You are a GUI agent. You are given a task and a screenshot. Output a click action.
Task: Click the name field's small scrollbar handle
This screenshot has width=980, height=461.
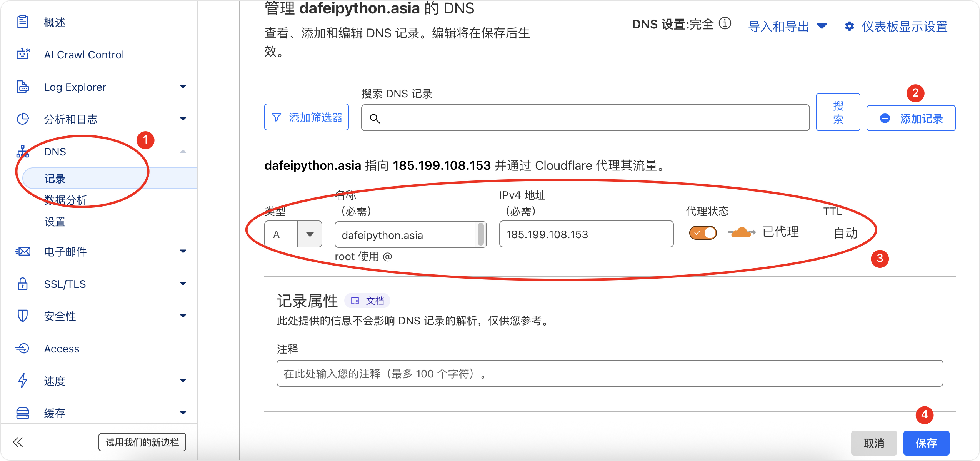pyautogui.click(x=480, y=234)
